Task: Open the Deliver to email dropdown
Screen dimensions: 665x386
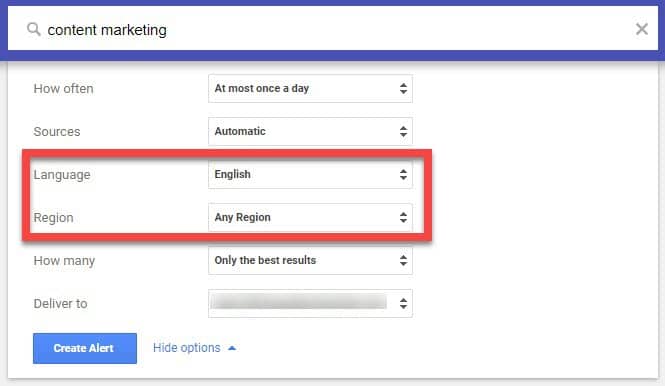Action: point(310,303)
